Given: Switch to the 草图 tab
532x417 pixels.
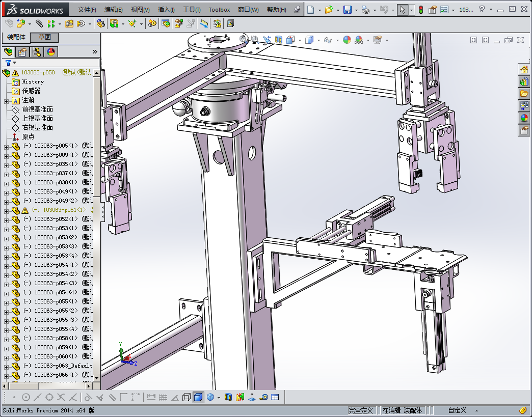Looking at the screenshot, I should click(x=44, y=37).
